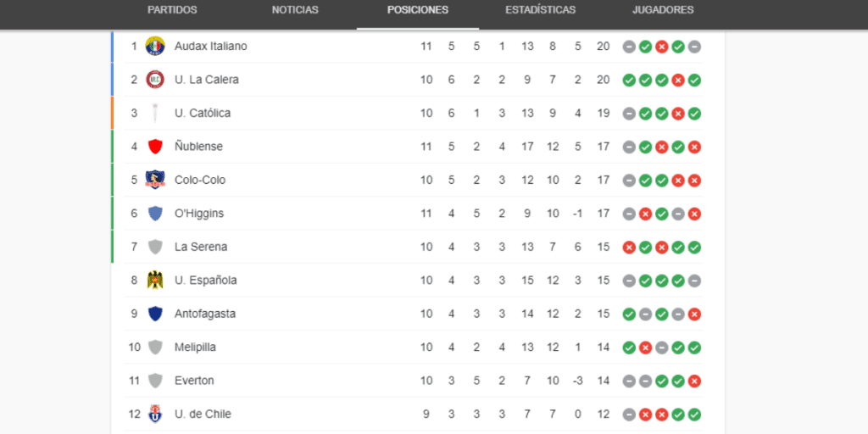The image size is (868, 434).
Task: Click the Audax Italiano team crest
Action: (x=155, y=46)
